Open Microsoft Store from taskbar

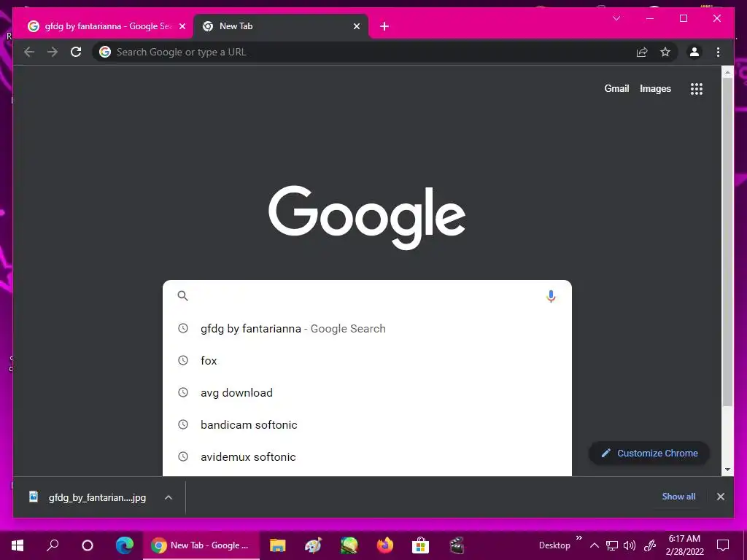(420, 545)
